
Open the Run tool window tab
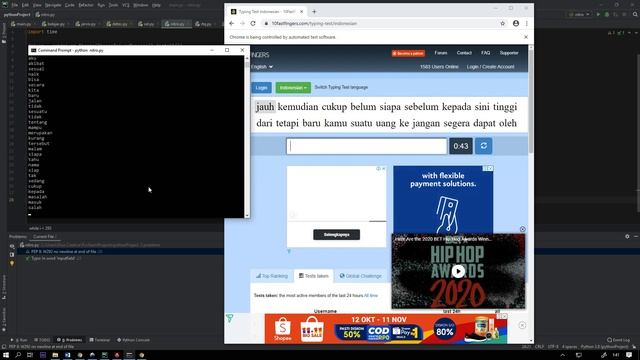click(x=19, y=340)
